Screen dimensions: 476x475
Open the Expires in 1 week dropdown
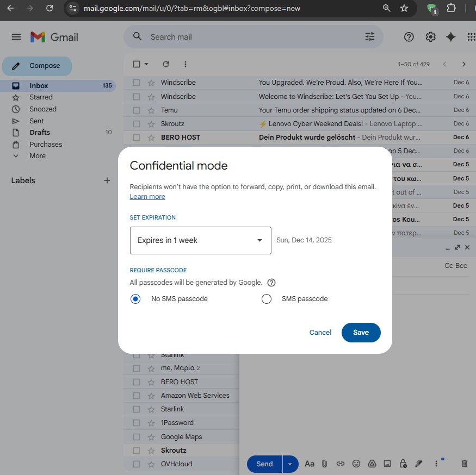(200, 240)
